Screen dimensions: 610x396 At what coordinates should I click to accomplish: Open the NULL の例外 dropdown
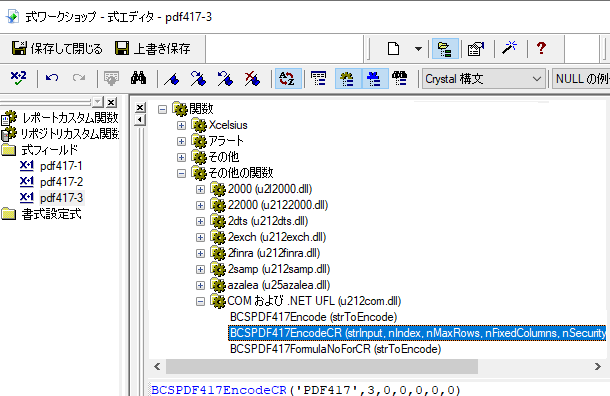click(581, 79)
